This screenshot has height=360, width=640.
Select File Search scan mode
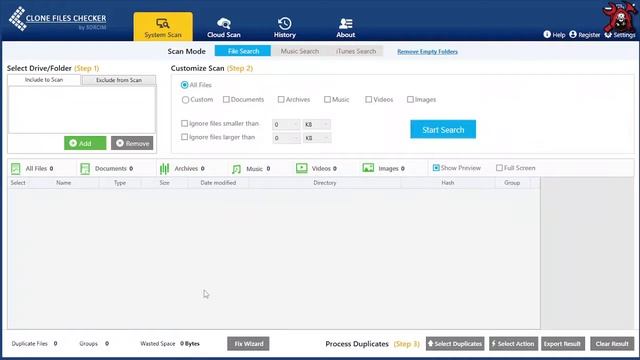(x=243, y=51)
